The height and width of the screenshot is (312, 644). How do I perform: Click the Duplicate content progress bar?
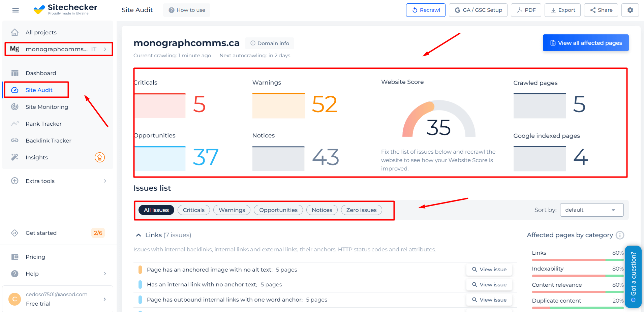click(578, 308)
